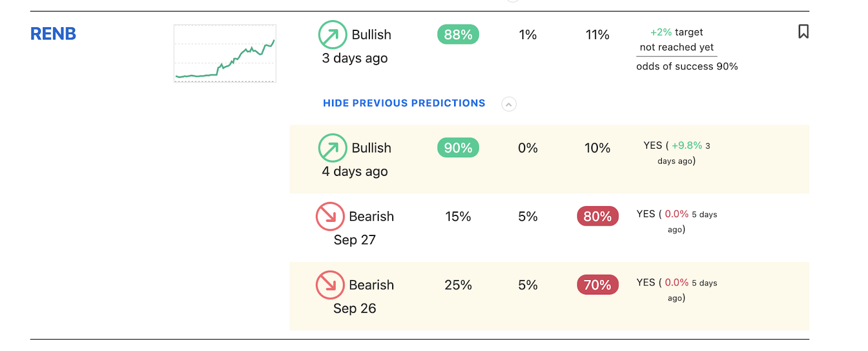Click the green 90% probability badge
This screenshot has height=351, width=868.
click(458, 148)
